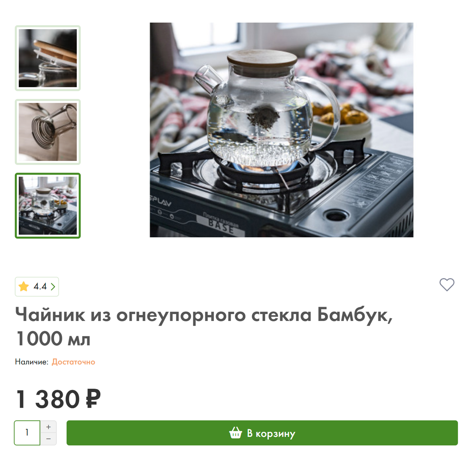Click the '1000 мл' volume text in title
This screenshot has width=476, height=476.
click(53, 339)
